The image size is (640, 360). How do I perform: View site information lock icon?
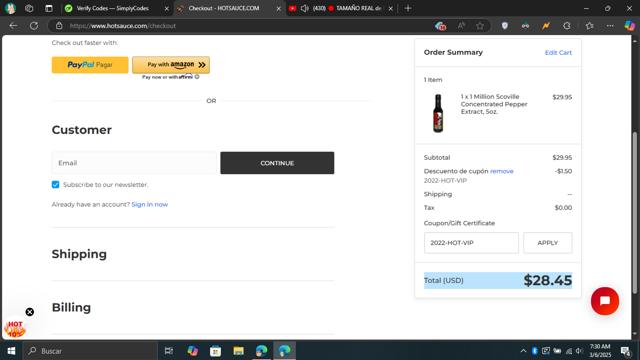(59, 26)
